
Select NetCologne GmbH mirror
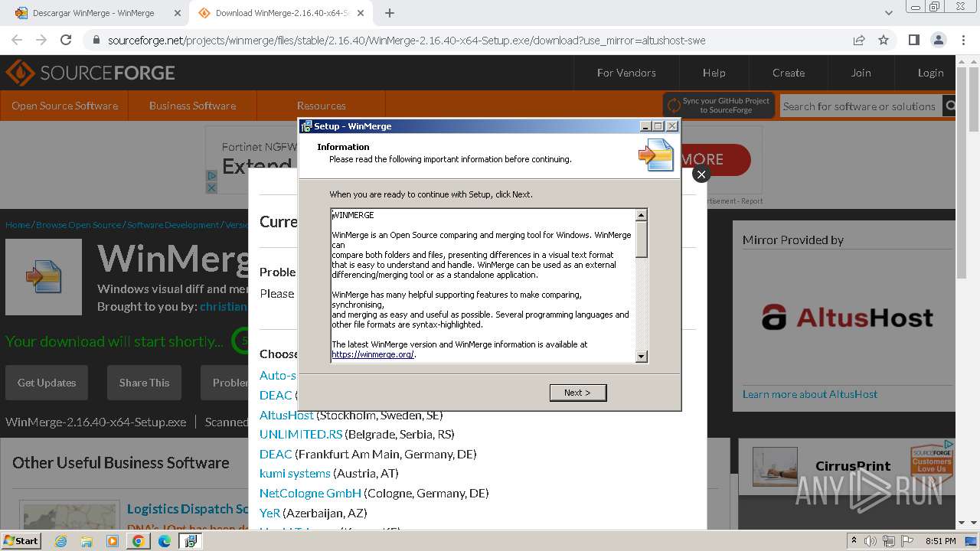coord(310,493)
